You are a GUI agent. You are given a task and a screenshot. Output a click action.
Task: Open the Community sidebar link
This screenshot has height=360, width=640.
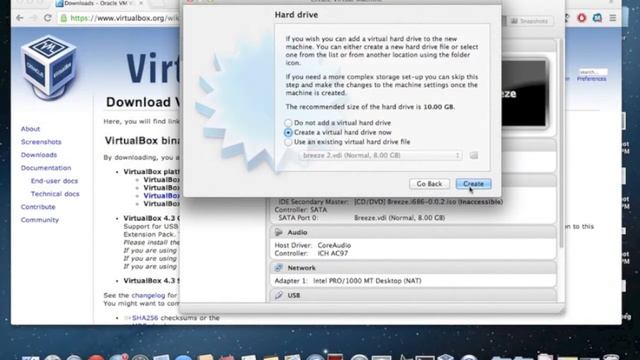(x=40, y=220)
